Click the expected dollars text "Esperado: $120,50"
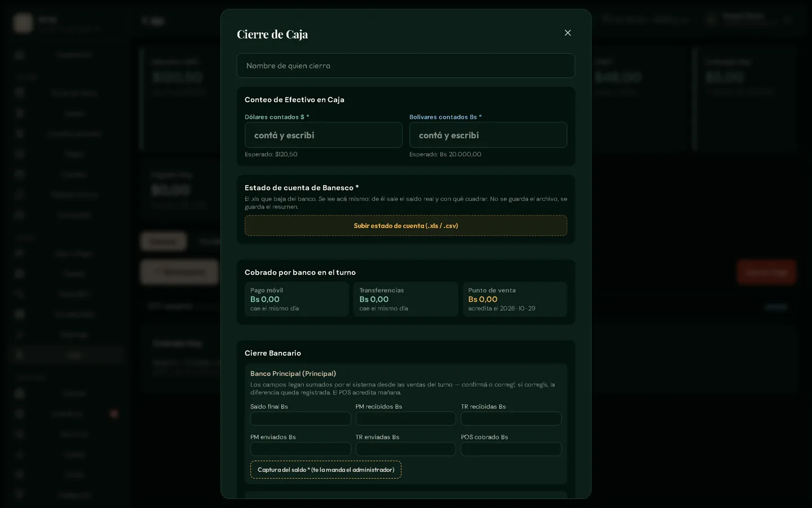Image resolution: width=812 pixels, height=508 pixels. (271, 154)
